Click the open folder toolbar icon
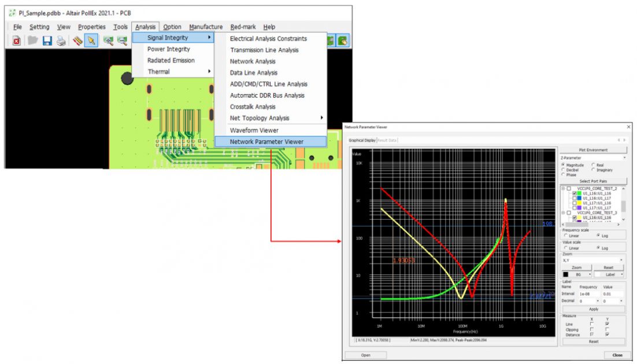The width and height of the screenshot is (637, 364). pyautogui.click(x=33, y=40)
